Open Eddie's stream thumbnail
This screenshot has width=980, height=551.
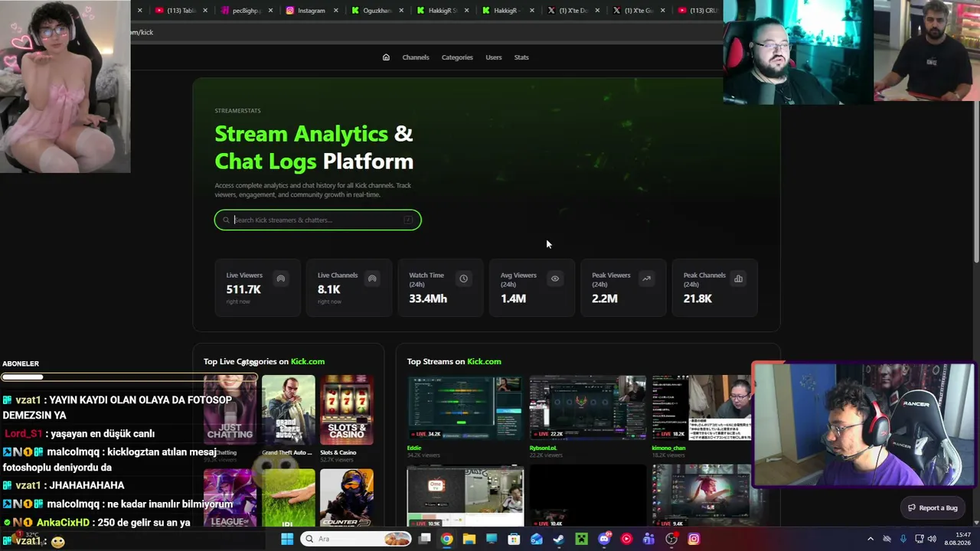(465, 408)
